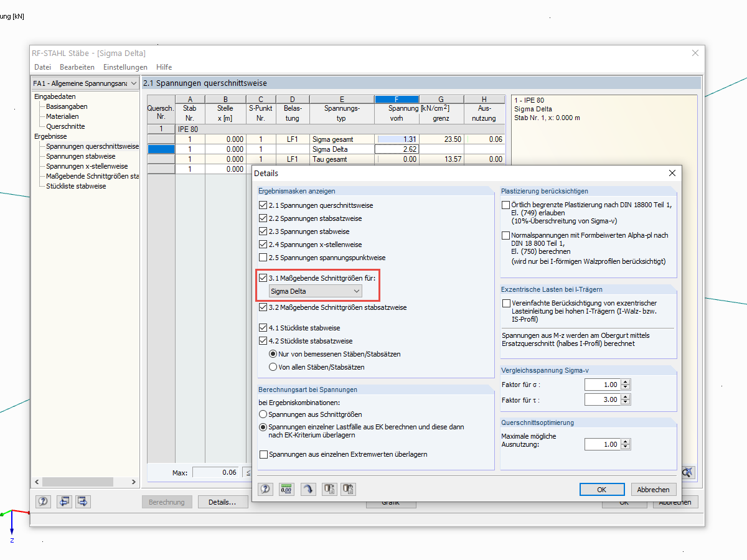This screenshot has height=560, width=747.
Task: Click the second-to-last icon in Details toolbar
Action: (329, 489)
